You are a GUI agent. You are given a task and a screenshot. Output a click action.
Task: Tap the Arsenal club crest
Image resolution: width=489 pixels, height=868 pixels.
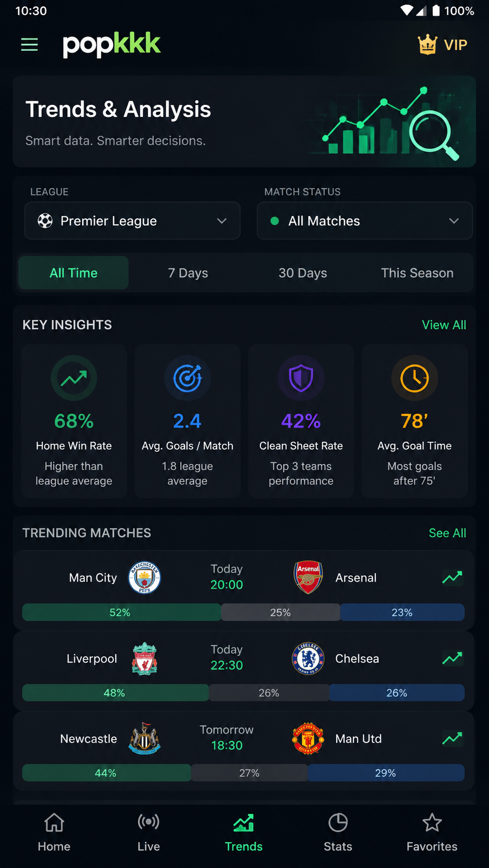click(308, 577)
